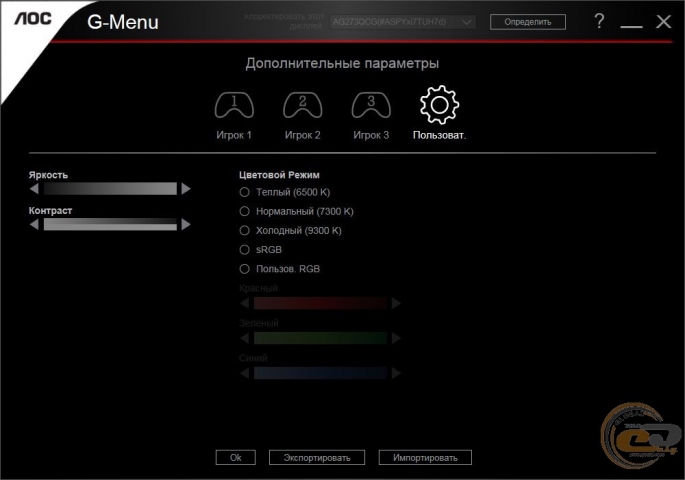Select the Игрок 3 gamepad profile icon
Screen dimensions: 685x480
click(371, 105)
